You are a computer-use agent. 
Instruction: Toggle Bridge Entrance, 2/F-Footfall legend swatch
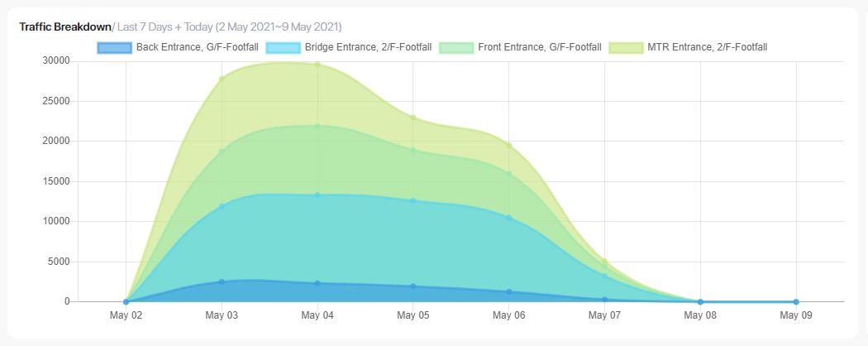(284, 48)
